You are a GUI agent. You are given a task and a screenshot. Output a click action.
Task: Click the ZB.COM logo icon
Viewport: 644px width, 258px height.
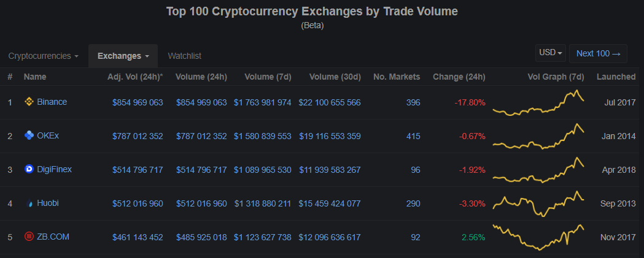pyautogui.click(x=29, y=237)
